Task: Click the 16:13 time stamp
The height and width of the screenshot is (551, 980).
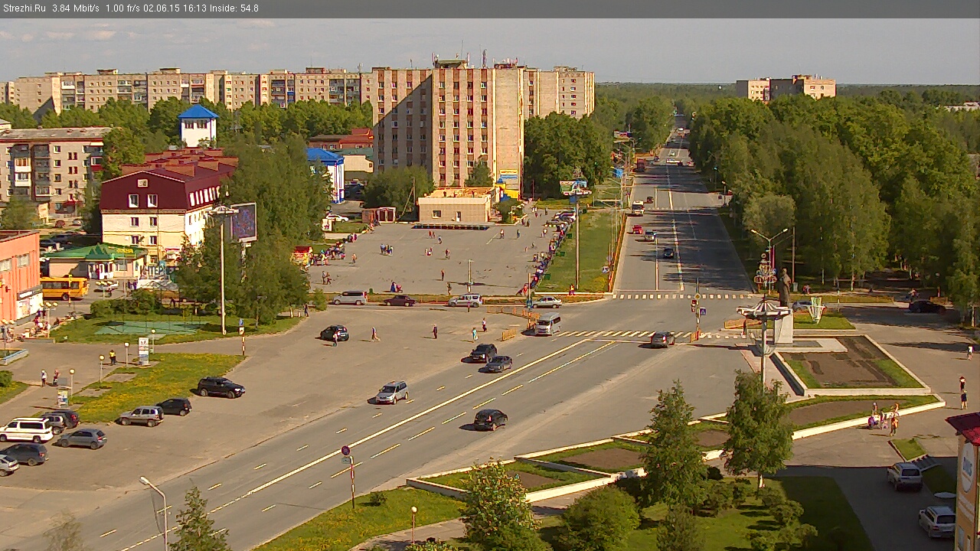Action: coord(194,8)
